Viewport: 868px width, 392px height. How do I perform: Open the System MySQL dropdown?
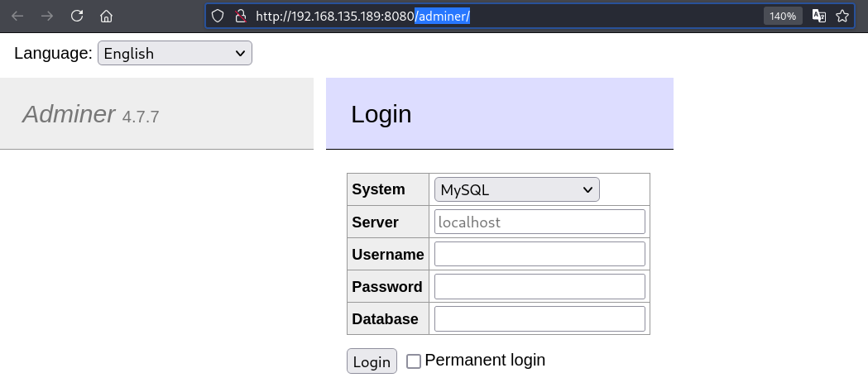(517, 189)
